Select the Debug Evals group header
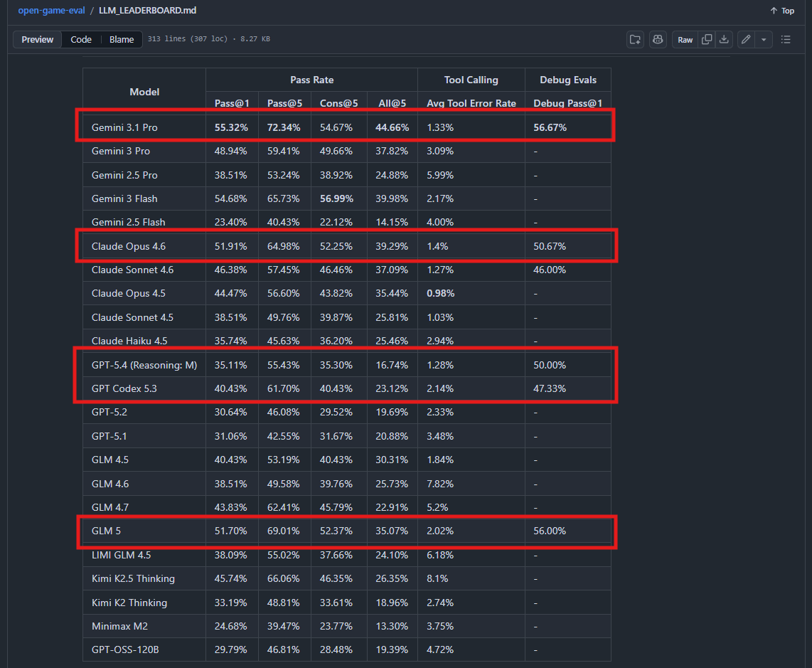 pyautogui.click(x=568, y=80)
